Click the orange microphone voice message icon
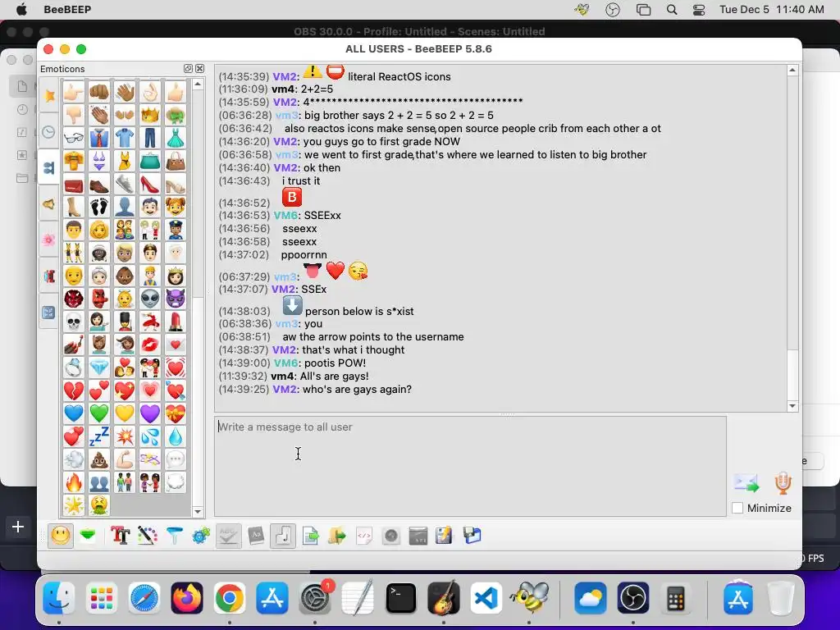This screenshot has width=840, height=630. click(783, 482)
